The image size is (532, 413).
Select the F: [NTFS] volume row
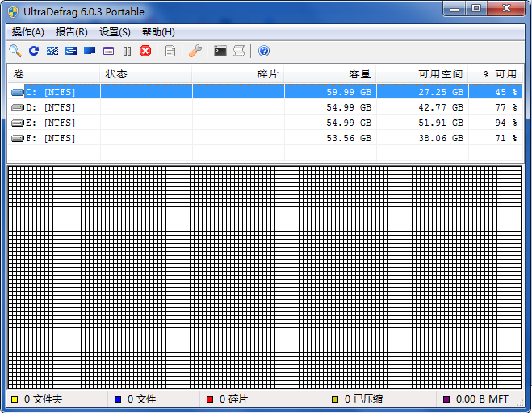tap(265, 138)
